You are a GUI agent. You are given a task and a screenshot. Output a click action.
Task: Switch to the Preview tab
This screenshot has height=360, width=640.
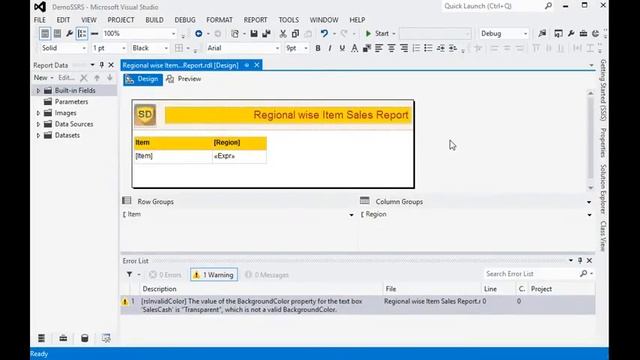184,79
